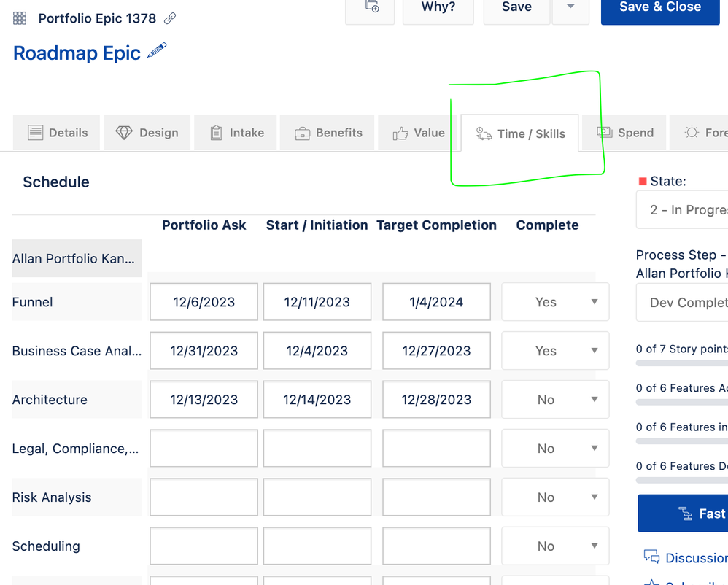This screenshot has width=728, height=585.
Task: Click Business Case Start date 12/4/2023
Action: [x=317, y=351]
